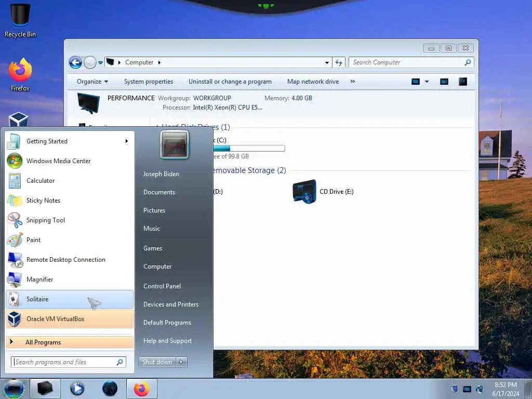Screen dimensions: 532x399
Task: Expand the address bar history dropdown
Action: [327, 62]
